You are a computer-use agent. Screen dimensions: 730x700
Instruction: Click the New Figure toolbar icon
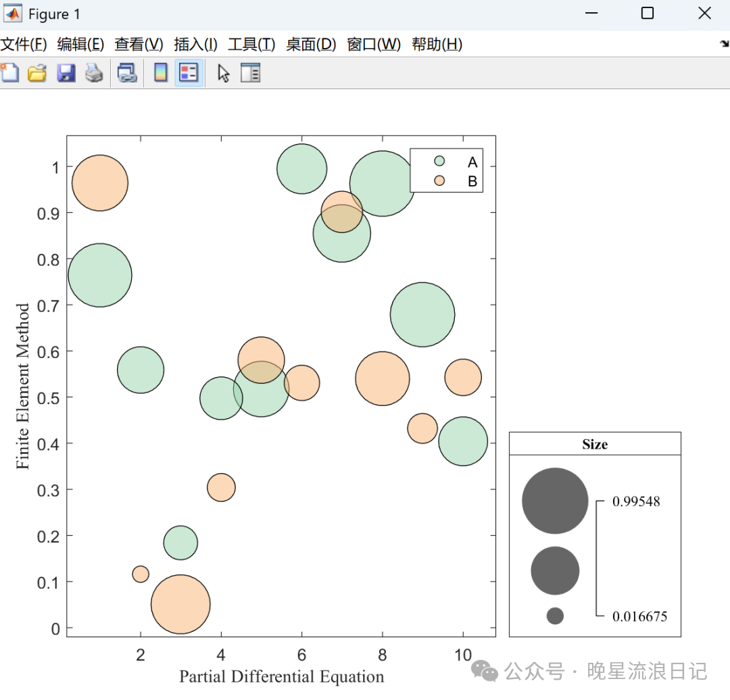[9, 72]
